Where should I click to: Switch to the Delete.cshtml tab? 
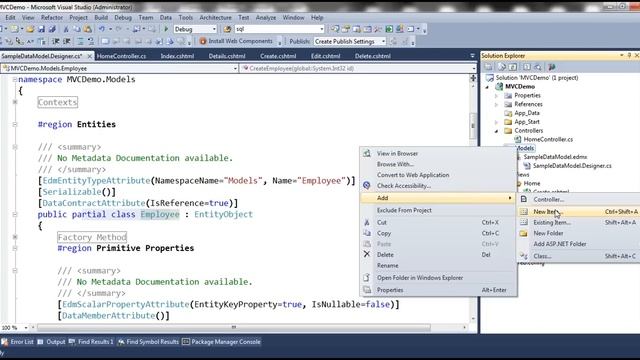point(373,56)
